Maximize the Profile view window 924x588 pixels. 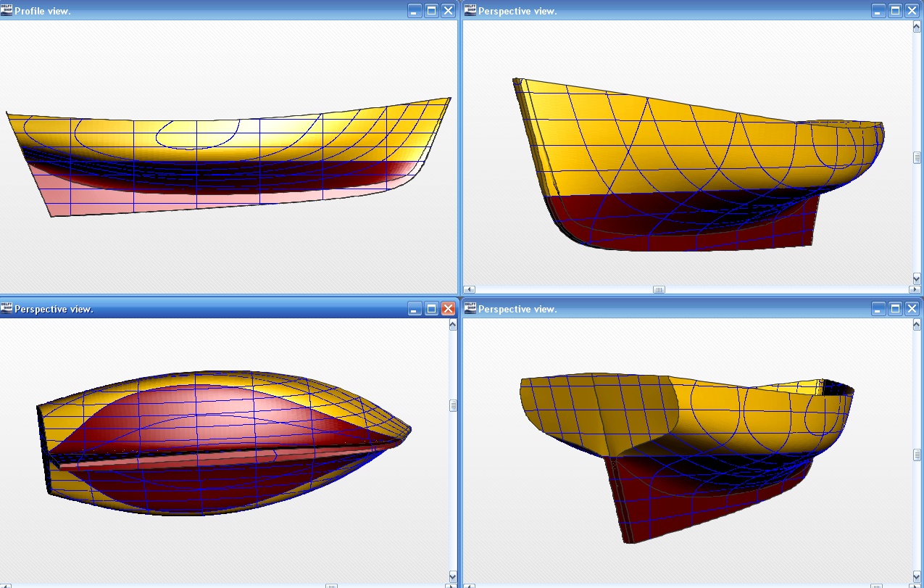431,10
